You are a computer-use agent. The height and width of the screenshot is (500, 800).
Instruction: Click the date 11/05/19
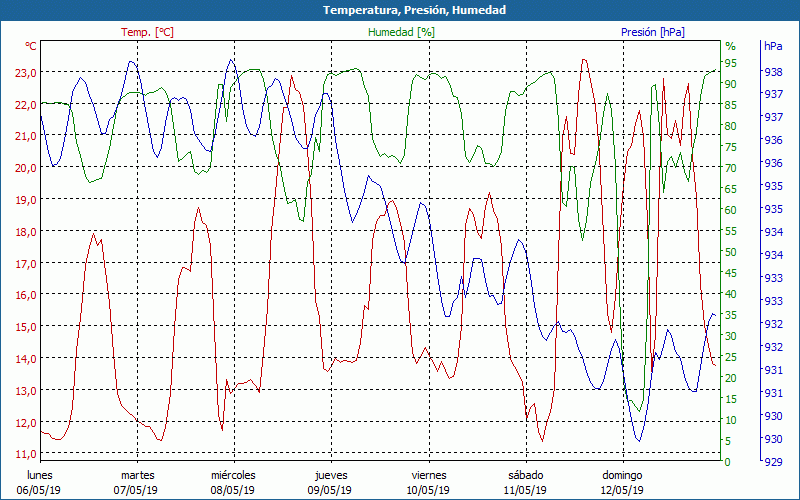coord(524,490)
